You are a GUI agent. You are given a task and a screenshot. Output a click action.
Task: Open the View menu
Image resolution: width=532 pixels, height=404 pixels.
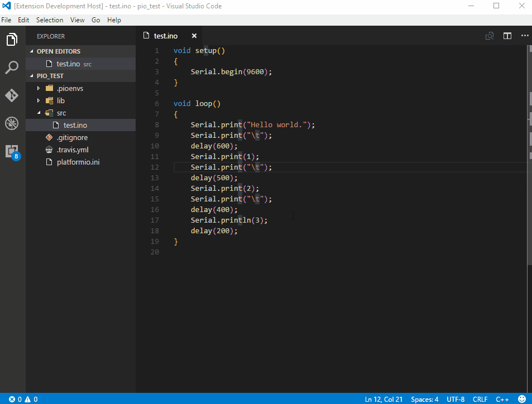point(77,20)
